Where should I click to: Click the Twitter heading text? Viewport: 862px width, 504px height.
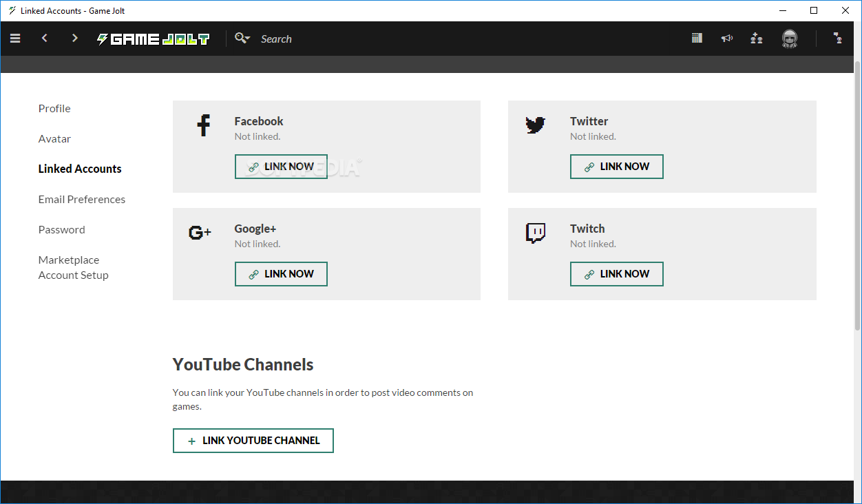click(x=589, y=121)
